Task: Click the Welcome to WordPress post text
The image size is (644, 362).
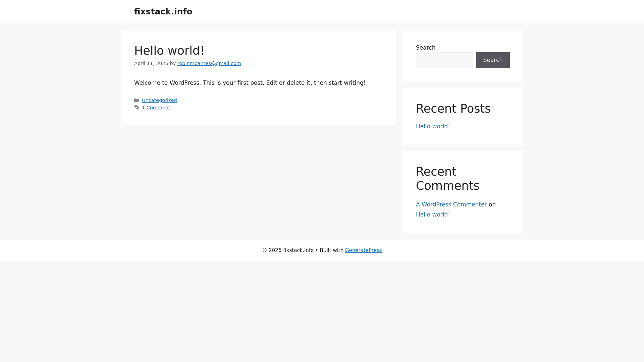Action: coord(250,83)
